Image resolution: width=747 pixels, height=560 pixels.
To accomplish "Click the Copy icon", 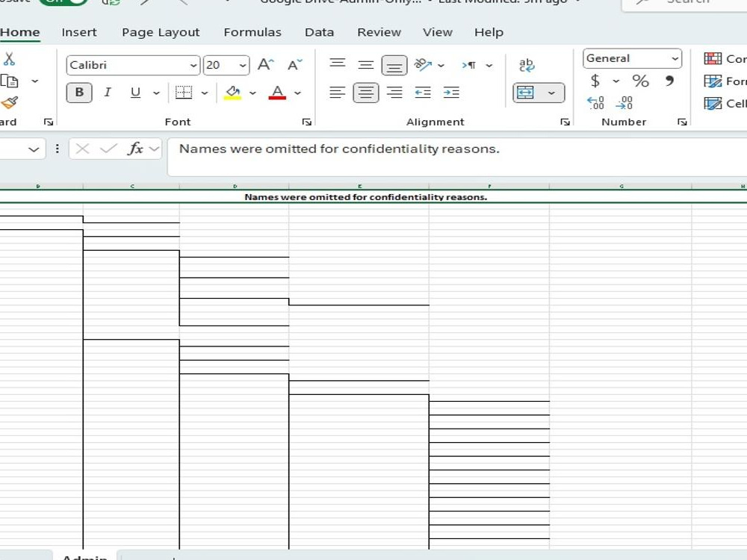I will [10, 81].
